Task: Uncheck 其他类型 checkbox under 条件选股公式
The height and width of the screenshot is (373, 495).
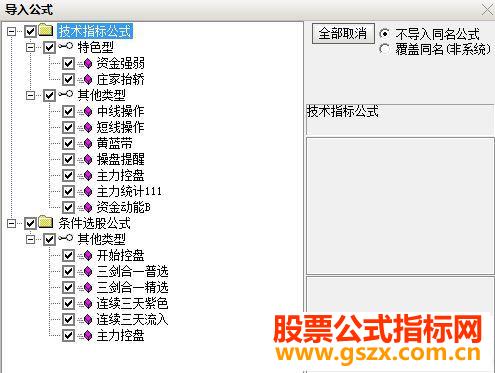Action: click(49, 239)
